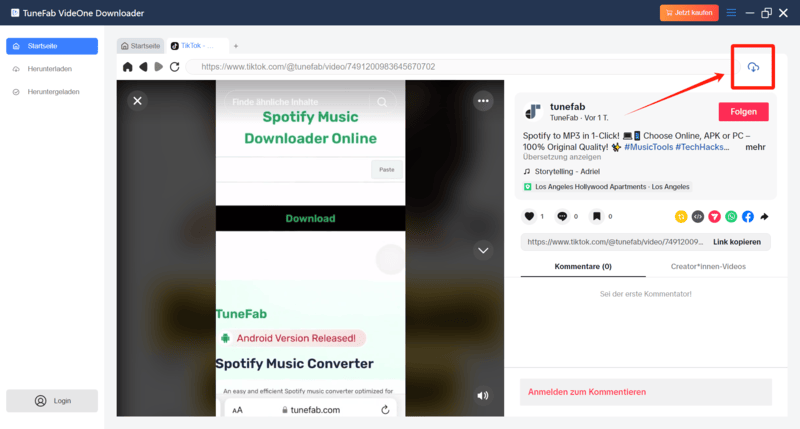800x429 pixels.
Task: Click the Login button
Action: pos(52,401)
